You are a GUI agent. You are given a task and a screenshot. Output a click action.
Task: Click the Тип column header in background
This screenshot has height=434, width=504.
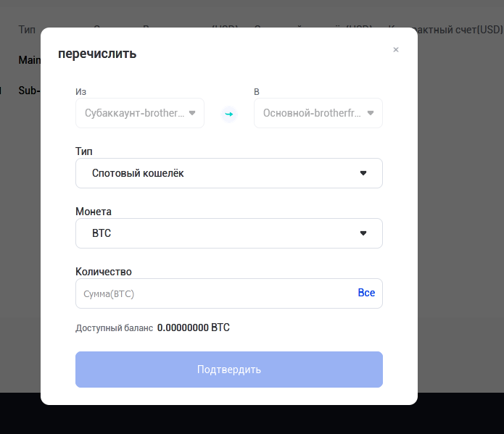(27, 30)
